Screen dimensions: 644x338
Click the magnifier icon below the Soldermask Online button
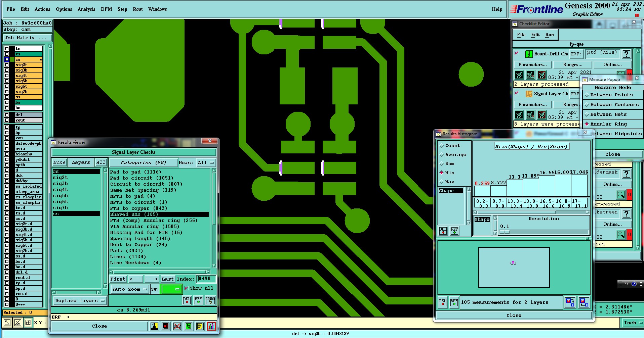(621, 195)
